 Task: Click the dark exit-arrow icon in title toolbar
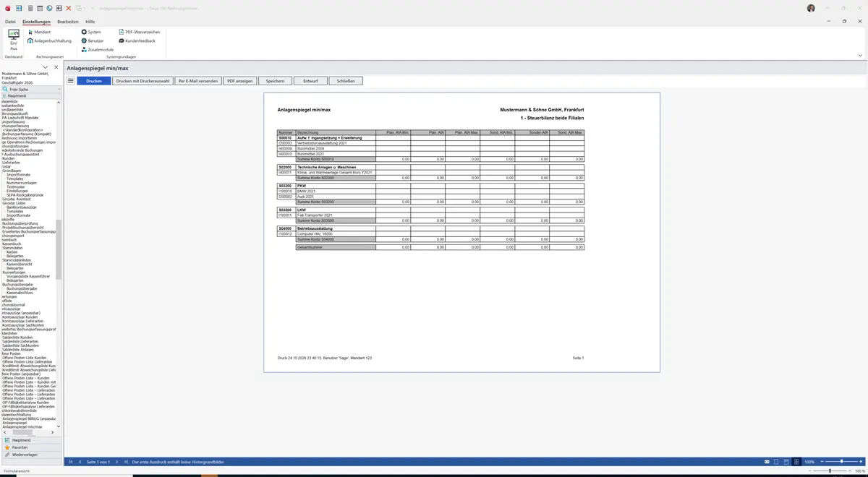click(x=59, y=8)
